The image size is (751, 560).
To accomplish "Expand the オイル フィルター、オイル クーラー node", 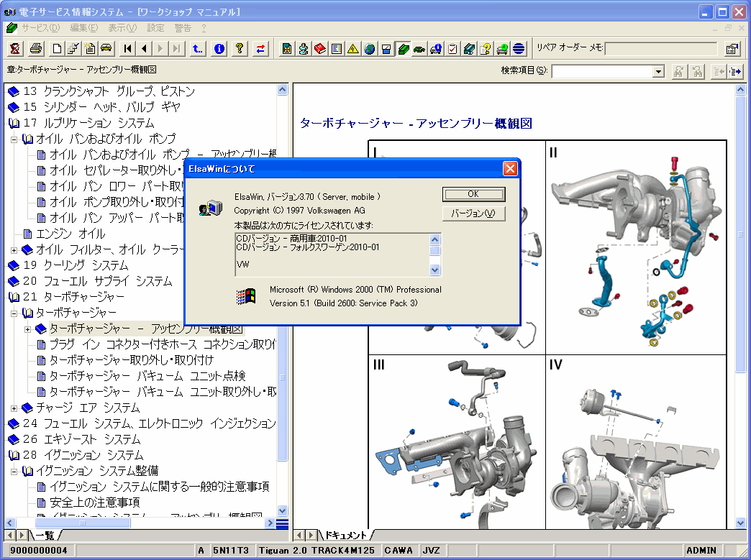I will coord(14,250).
